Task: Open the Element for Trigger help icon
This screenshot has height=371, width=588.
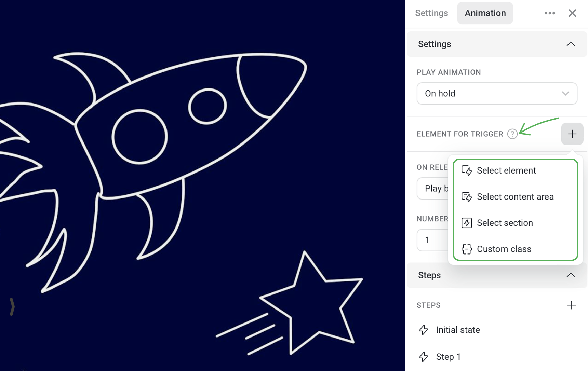Action: tap(512, 134)
